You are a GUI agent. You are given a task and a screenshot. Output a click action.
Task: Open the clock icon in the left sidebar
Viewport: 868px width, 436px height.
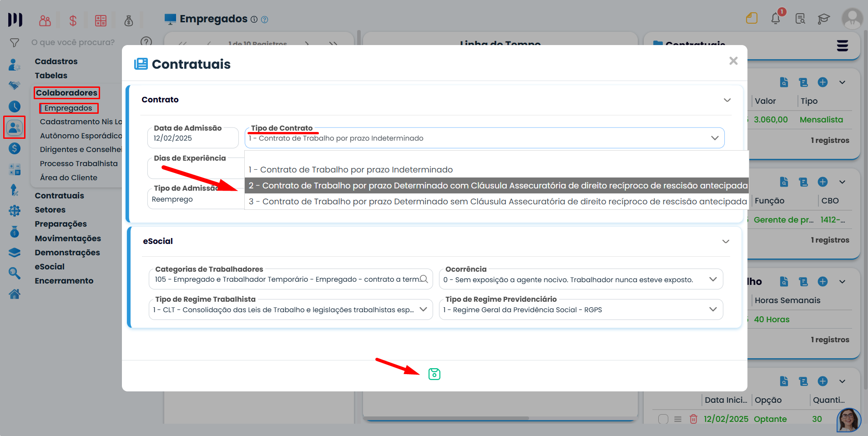(15, 106)
